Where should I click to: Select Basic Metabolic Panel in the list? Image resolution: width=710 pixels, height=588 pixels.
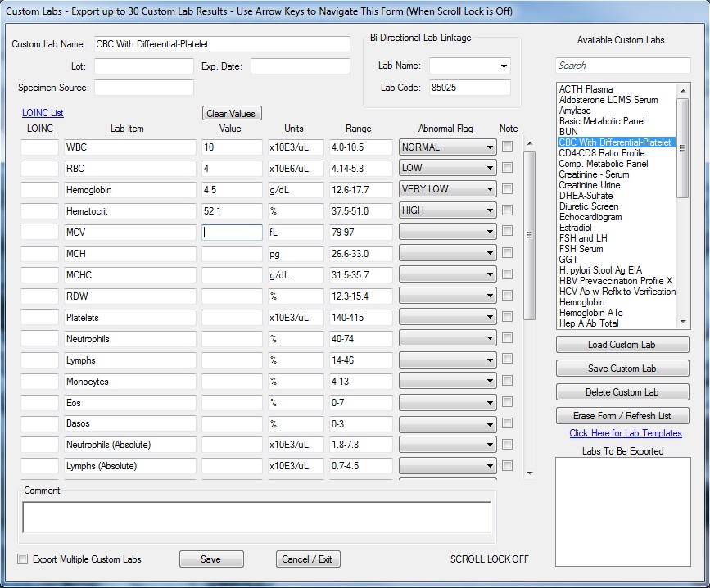602,121
